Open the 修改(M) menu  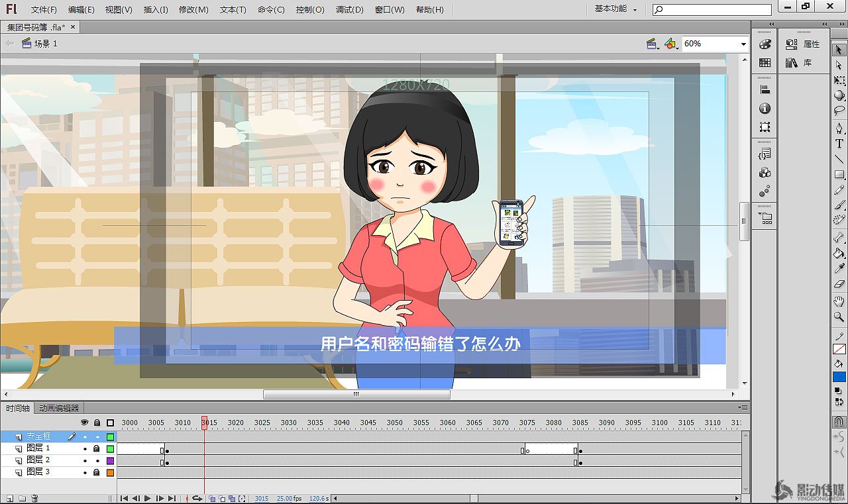(x=193, y=10)
